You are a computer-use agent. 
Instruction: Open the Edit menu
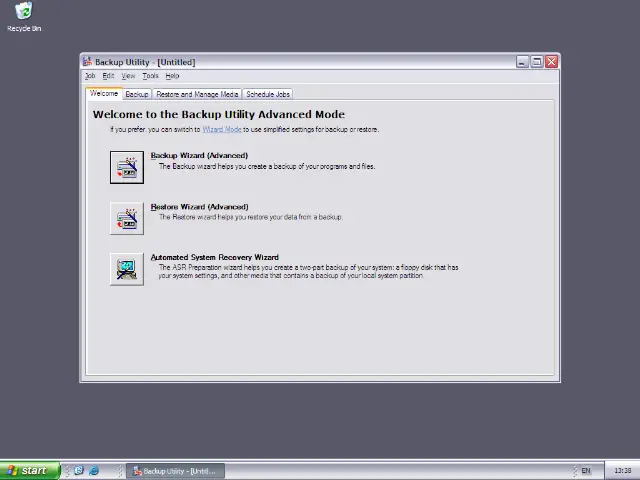tap(108, 76)
